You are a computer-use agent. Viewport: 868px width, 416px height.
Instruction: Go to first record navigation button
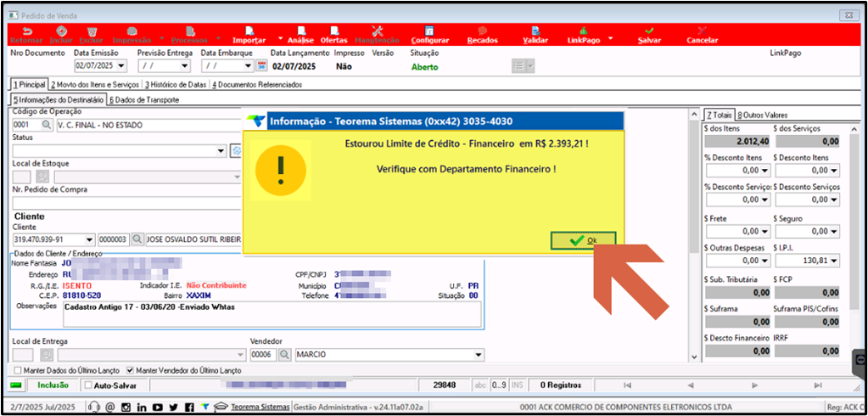(627, 385)
